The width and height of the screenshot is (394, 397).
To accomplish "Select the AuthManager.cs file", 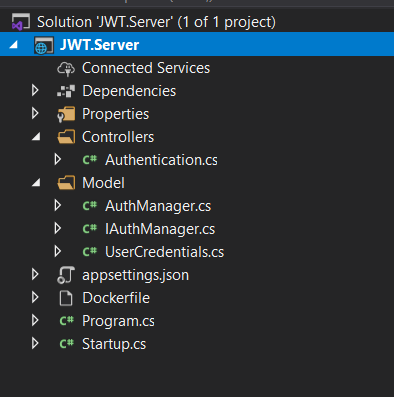I will [x=158, y=206].
